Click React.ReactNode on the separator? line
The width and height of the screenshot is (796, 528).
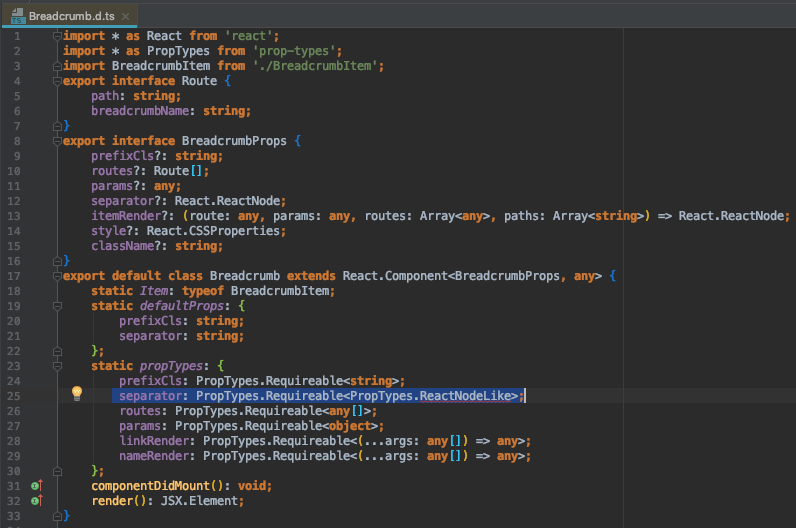(227, 201)
